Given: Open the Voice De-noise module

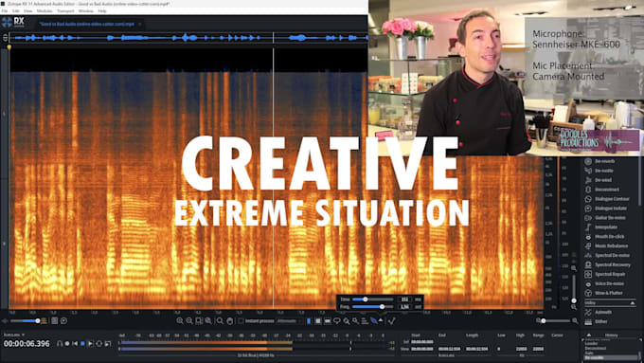Looking at the screenshot, I should click(604, 283).
